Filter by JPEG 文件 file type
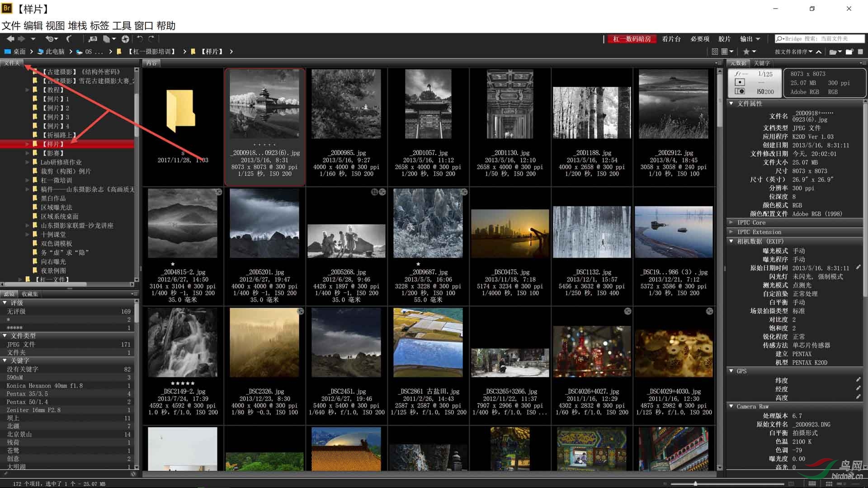The image size is (868, 488). [x=21, y=344]
